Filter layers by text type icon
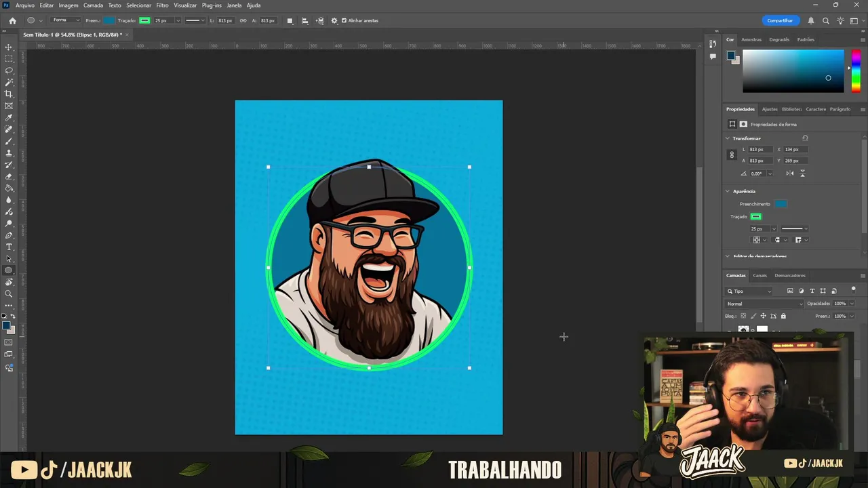This screenshot has width=868, height=488. click(x=812, y=291)
